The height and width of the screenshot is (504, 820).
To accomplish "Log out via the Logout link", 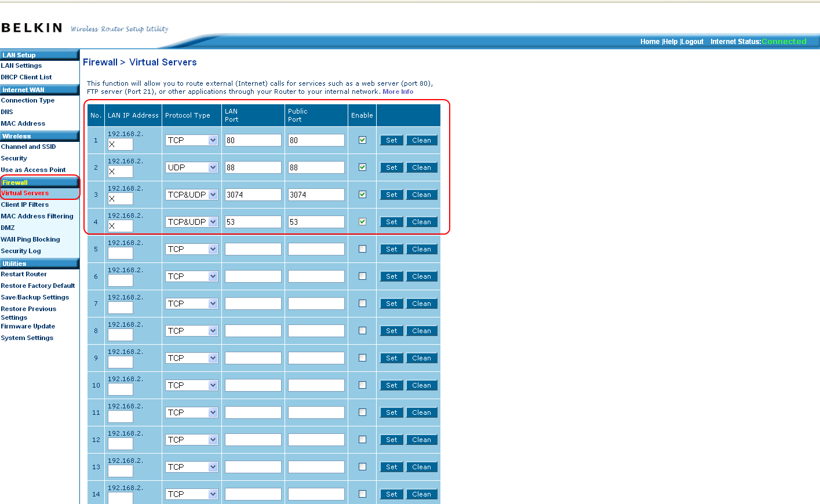I will 693,42.
